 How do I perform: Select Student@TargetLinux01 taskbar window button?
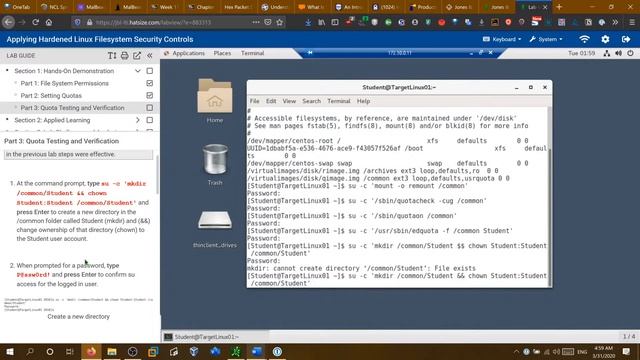215,337
